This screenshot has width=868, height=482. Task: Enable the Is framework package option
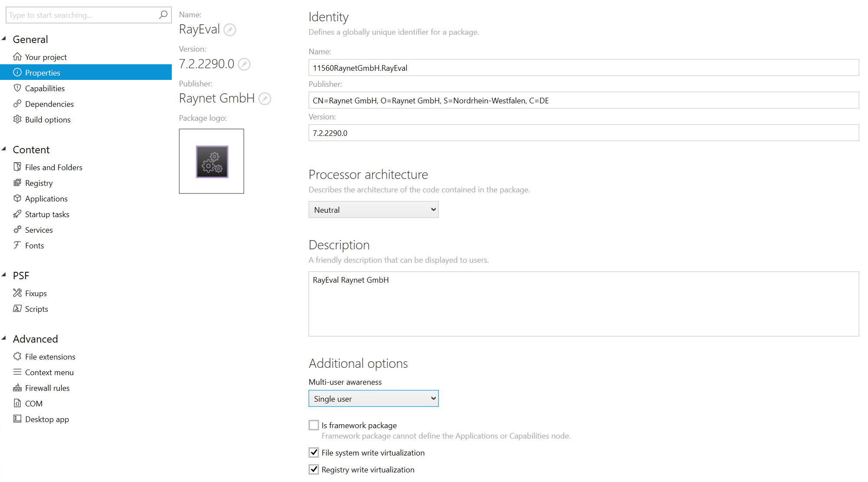pos(313,425)
